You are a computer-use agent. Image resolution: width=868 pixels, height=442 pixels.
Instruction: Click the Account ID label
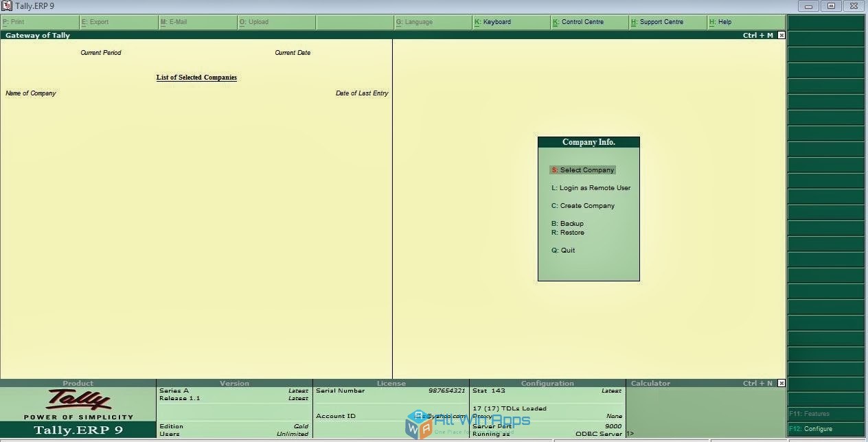tap(336, 416)
